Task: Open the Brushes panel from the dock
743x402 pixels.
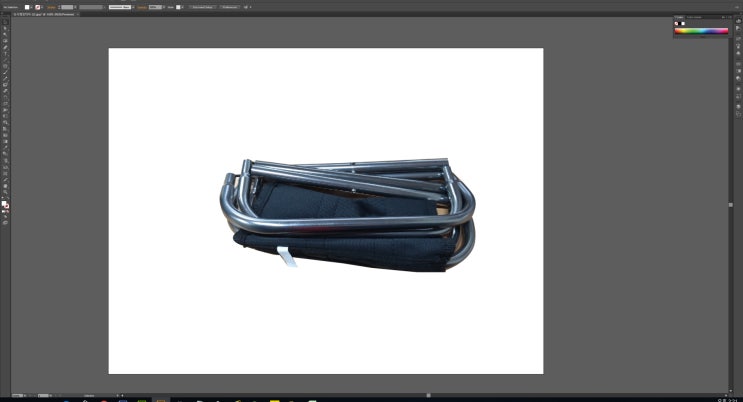Action: tap(738, 46)
